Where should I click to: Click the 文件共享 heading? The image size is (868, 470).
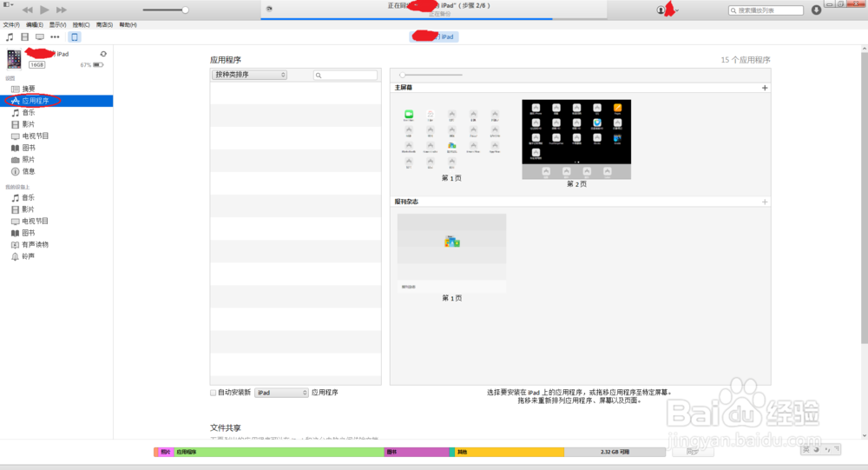tap(226, 428)
